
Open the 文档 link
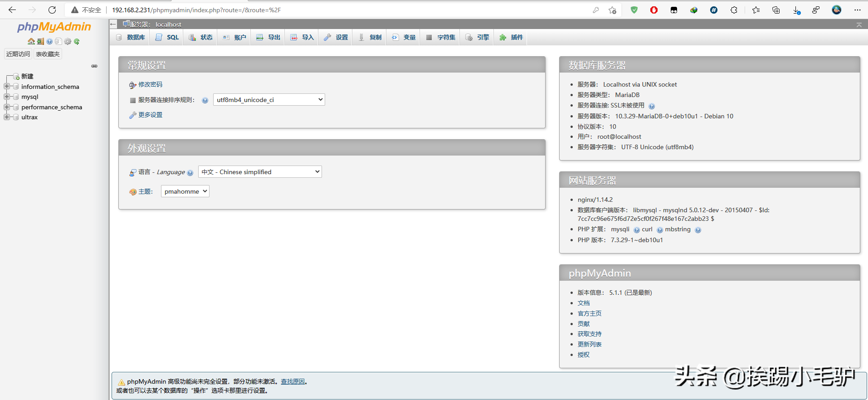pyautogui.click(x=584, y=303)
